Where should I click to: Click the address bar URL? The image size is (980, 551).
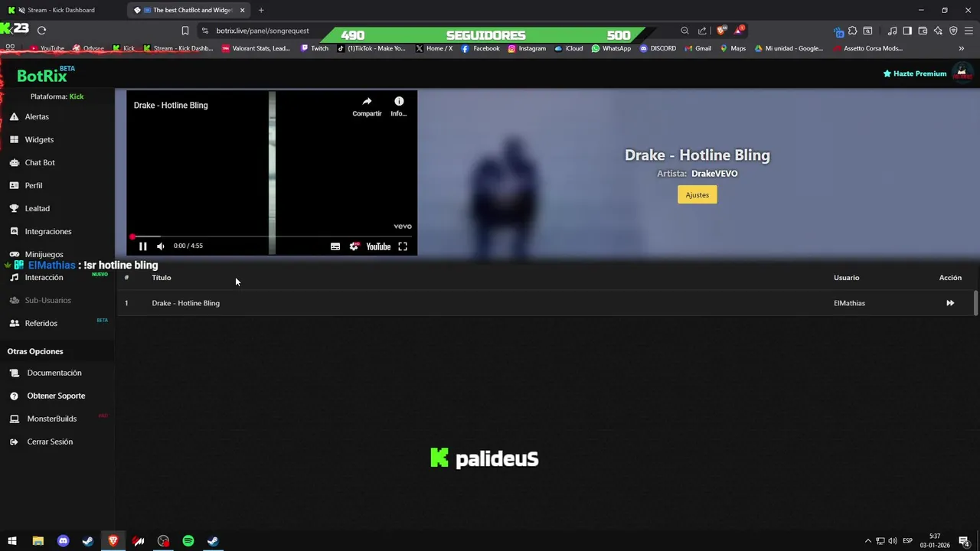pos(263,31)
